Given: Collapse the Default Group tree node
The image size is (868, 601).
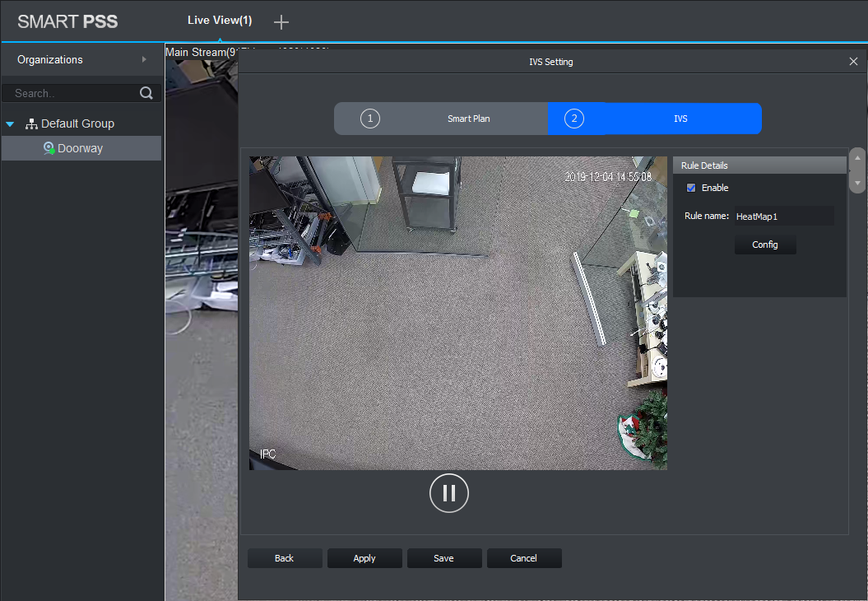Looking at the screenshot, I should [10, 124].
